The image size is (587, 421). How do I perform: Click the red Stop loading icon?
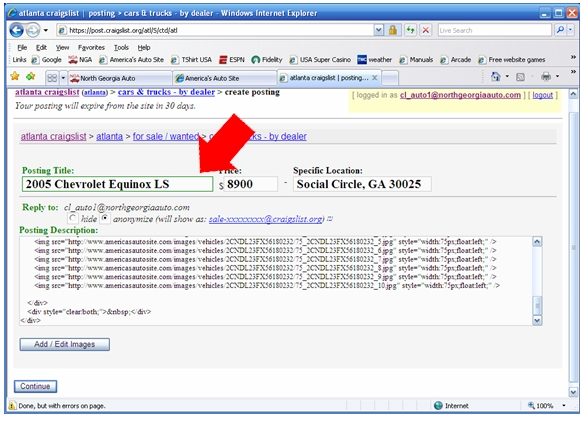[x=426, y=30]
